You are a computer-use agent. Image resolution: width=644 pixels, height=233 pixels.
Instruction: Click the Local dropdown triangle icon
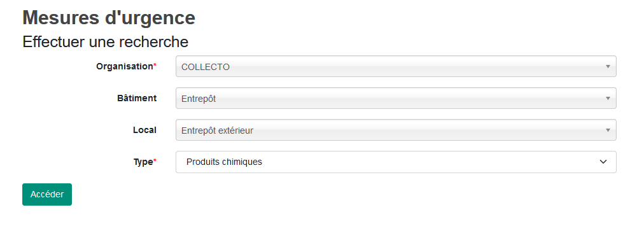tap(608, 130)
